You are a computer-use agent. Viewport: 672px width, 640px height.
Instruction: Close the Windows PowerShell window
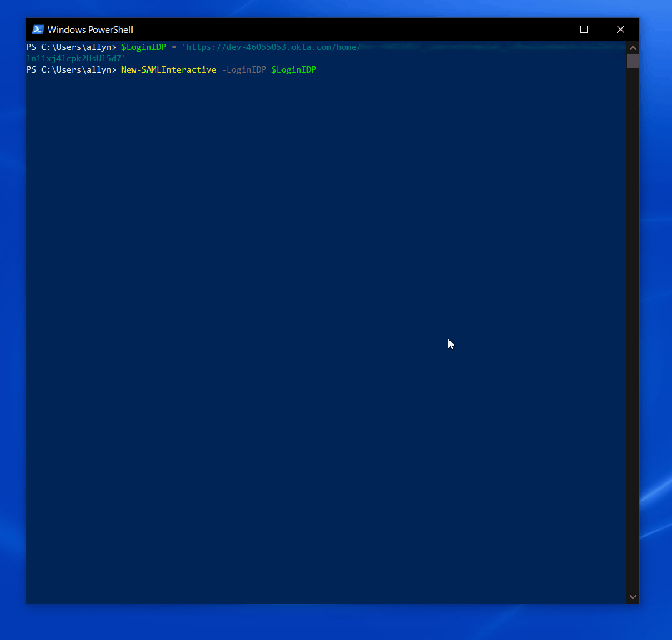[x=621, y=29]
